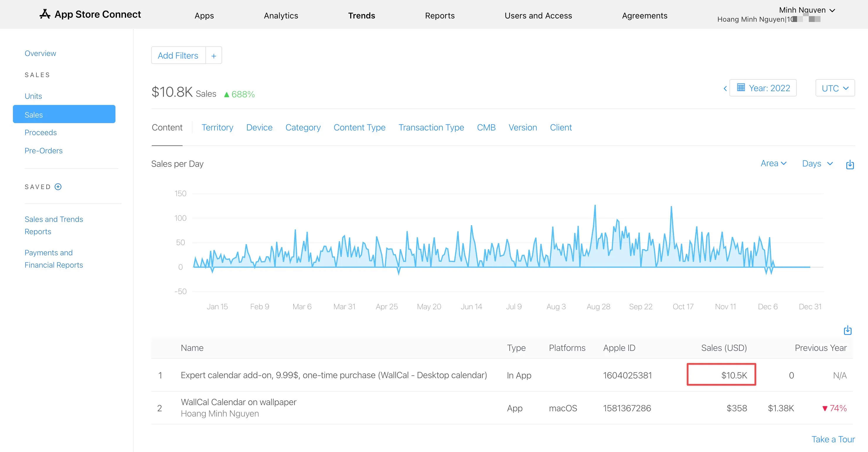Click the Take a Tour link
868x452 pixels.
(833, 439)
